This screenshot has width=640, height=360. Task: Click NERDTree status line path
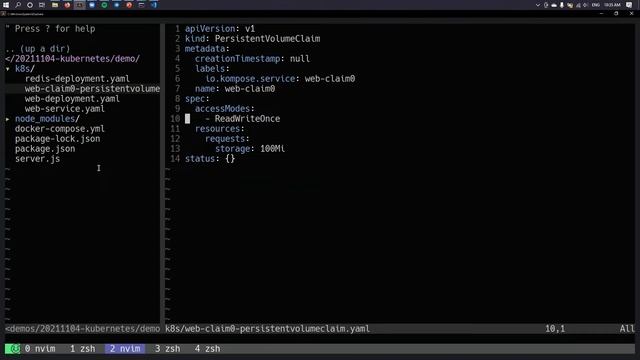click(x=82, y=329)
